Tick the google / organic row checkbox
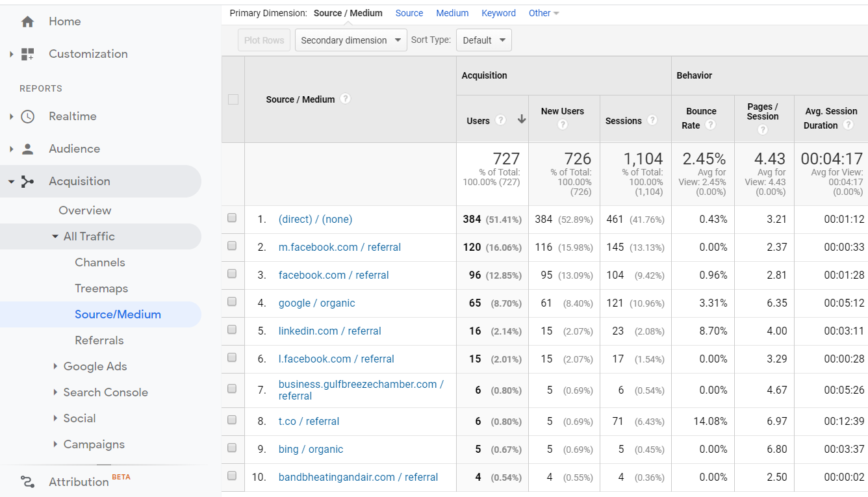 pos(232,302)
